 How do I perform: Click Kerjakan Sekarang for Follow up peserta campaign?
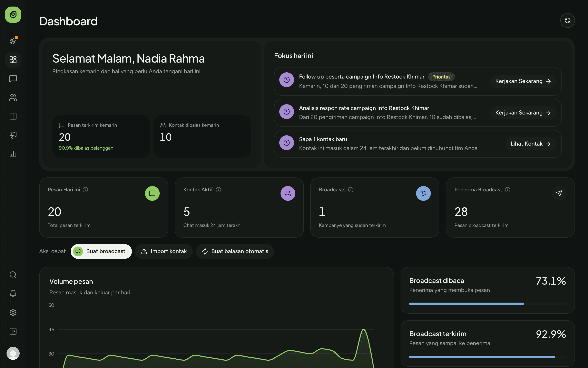pos(523,81)
